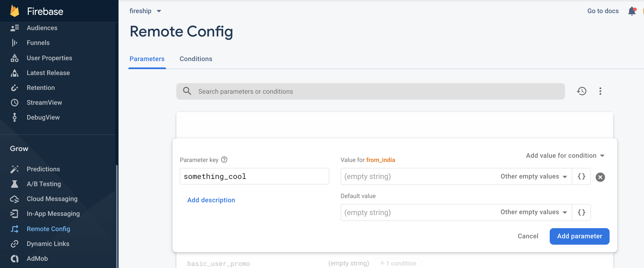Viewport: 644px width, 268px height.
Task: Go to Retention in the sidebar
Action: [x=41, y=88]
